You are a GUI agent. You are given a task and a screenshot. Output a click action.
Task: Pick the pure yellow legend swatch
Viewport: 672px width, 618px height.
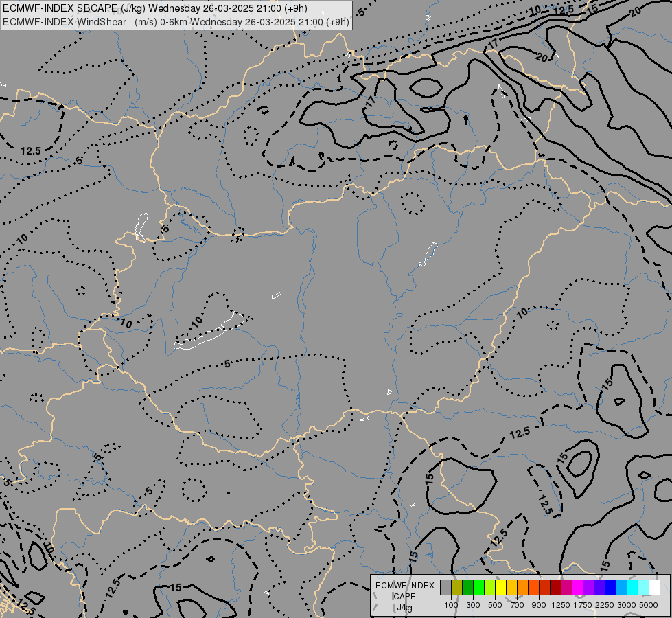tap(501, 588)
